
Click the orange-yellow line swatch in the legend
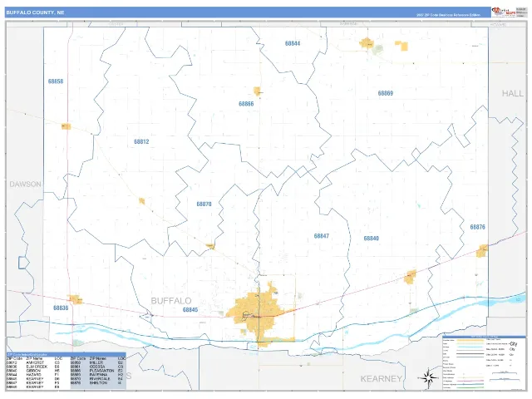pos(470,340)
